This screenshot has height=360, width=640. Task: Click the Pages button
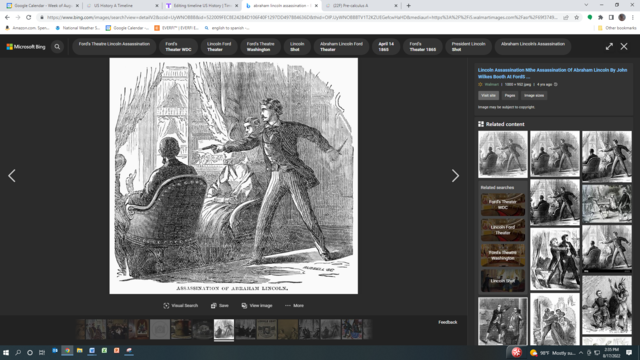(x=510, y=96)
